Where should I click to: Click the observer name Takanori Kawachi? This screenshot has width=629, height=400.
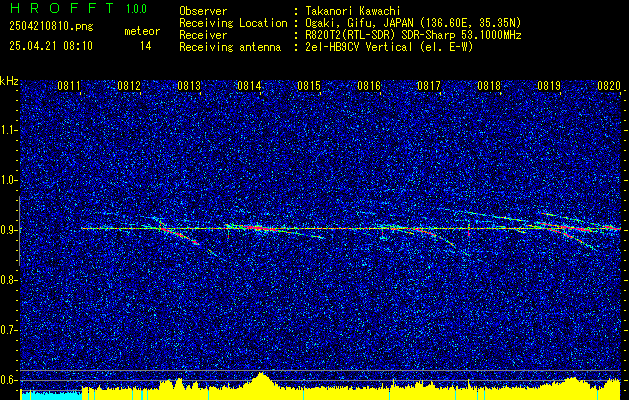click(x=352, y=11)
